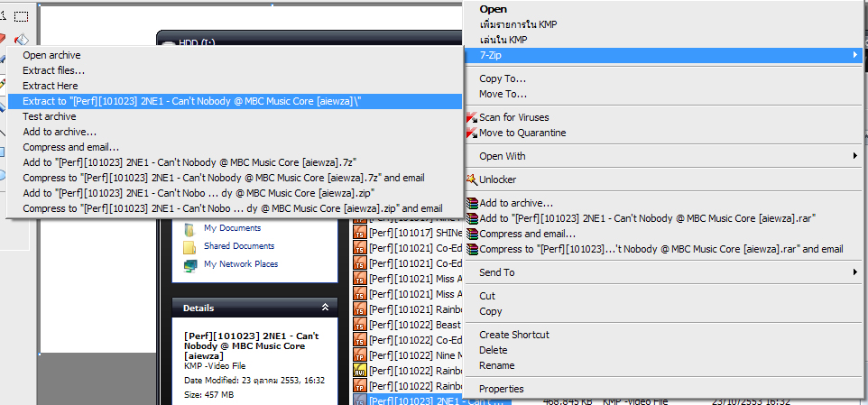The height and width of the screenshot is (405, 868).
Task: Click "Date Modified" line in Details panel
Action: [254, 381]
